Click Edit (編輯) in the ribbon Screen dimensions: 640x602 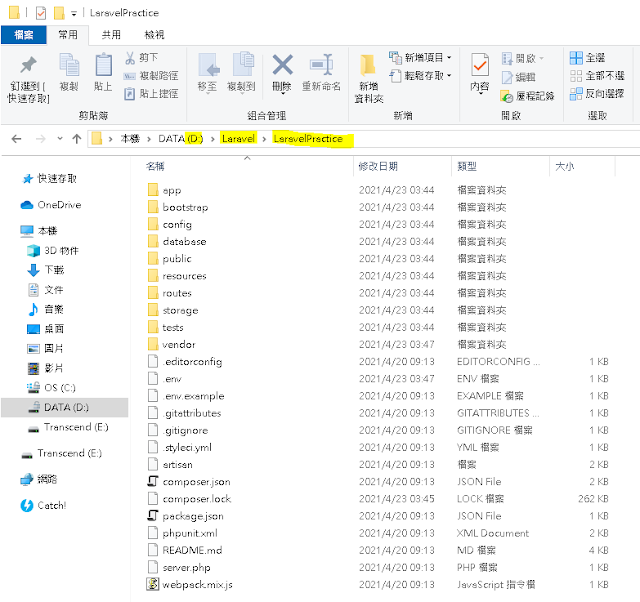(x=518, y=77)
